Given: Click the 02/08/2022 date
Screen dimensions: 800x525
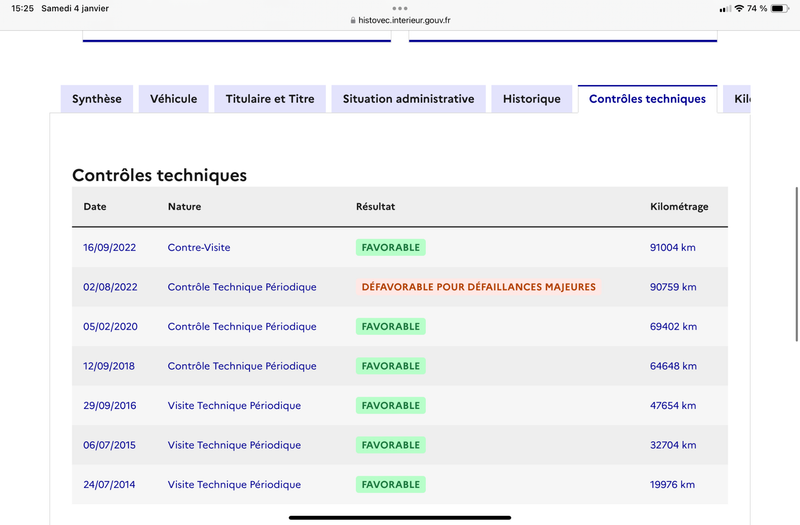Looking at the screenshot, I should point(110,287).
